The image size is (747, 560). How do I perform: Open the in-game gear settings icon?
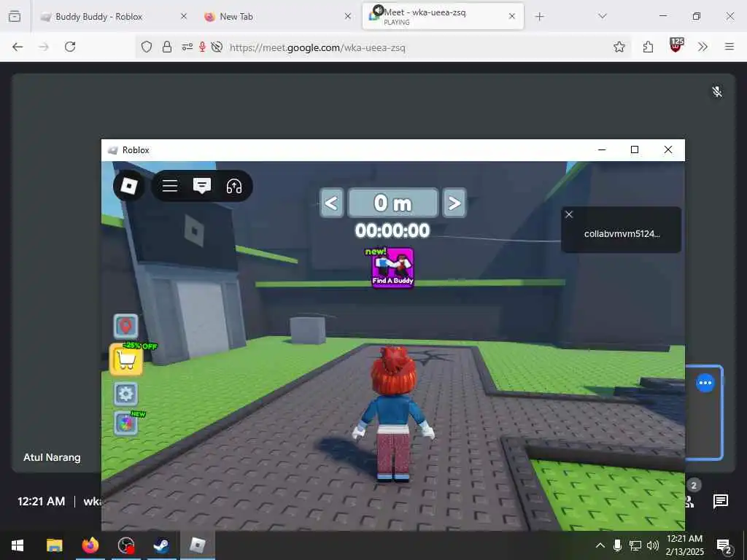[x=125, y=394]
